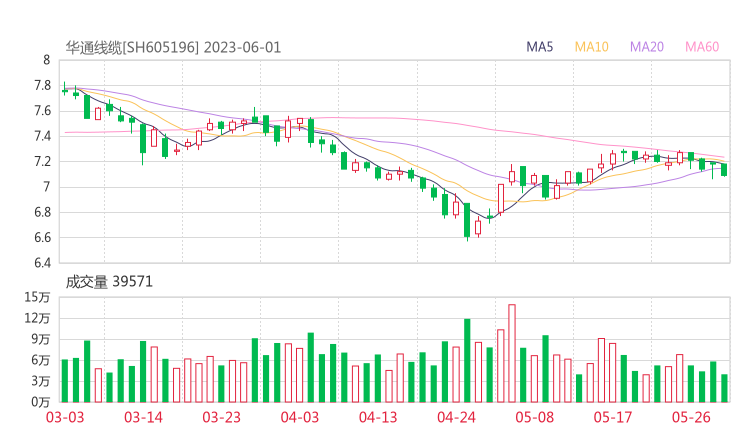The width and height of the screenshot is (740, 440).
Task: Click the tallest red volume bar near 14万
Action: [x=512, y=353]
